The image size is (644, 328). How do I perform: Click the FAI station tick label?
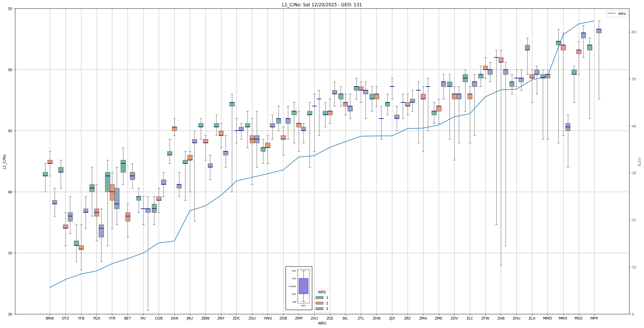[143, 318]
